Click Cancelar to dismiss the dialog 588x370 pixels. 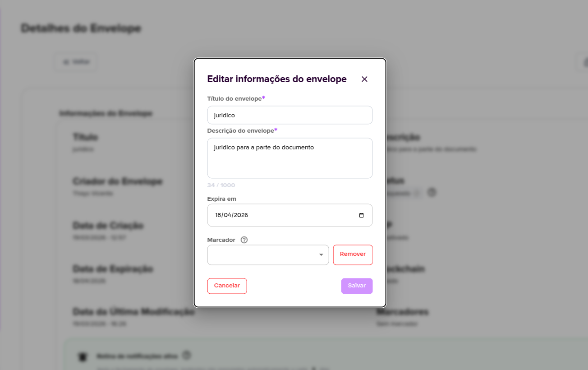[x=227, y=286]
